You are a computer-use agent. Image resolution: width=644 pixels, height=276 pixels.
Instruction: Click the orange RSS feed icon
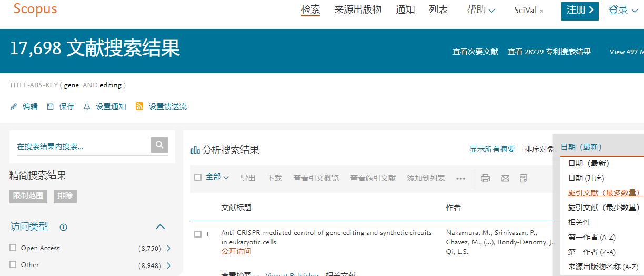coord(139,106)
